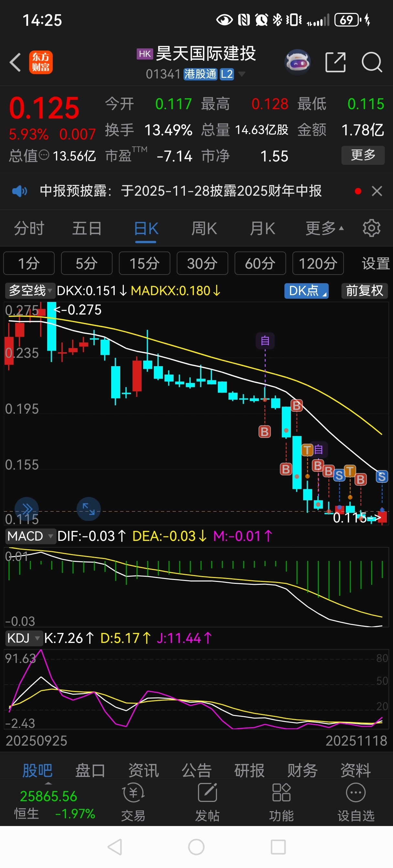
Task: Tap the 中报预披露 announcement text
Action: point(180,191)
